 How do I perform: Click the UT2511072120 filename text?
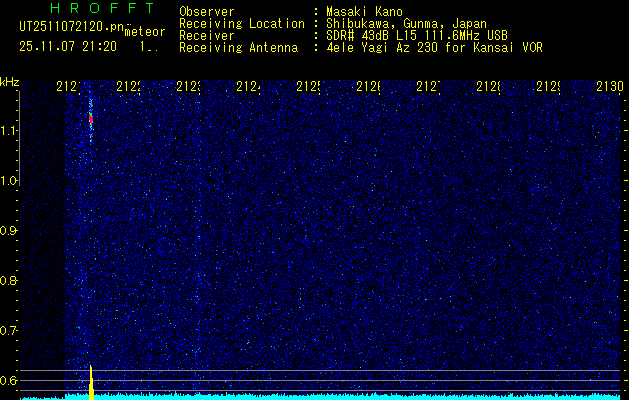click(x=71, y=27)
